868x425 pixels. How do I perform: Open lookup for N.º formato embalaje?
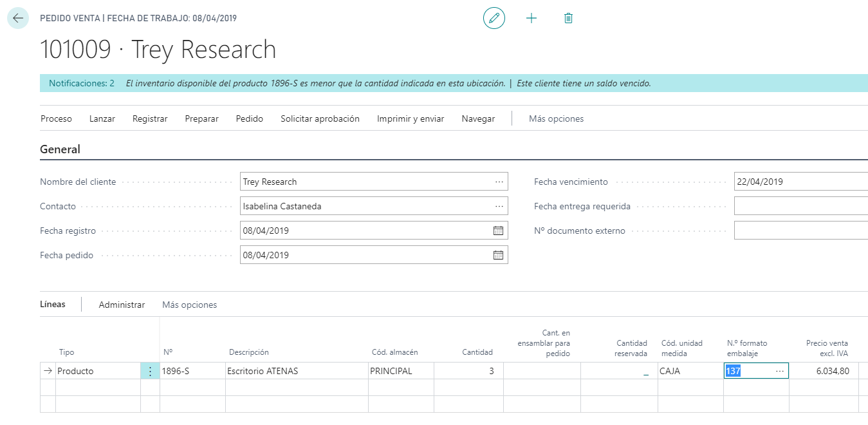(780, 371)
